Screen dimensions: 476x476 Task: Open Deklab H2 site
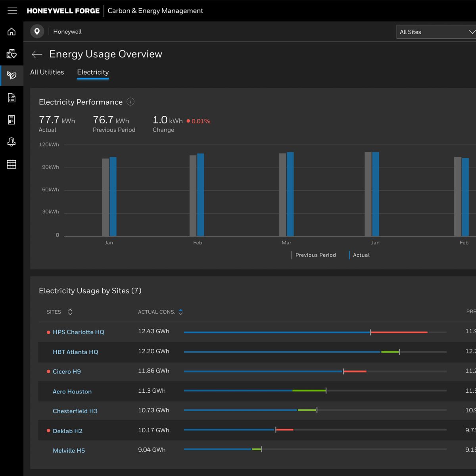tap(67, 431)
